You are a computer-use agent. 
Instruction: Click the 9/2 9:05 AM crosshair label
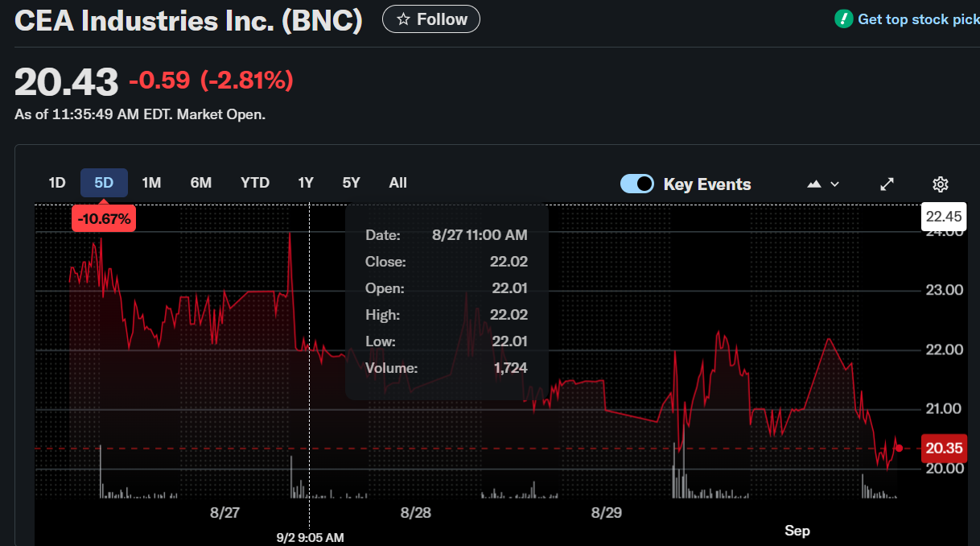[x=311, y=537]
